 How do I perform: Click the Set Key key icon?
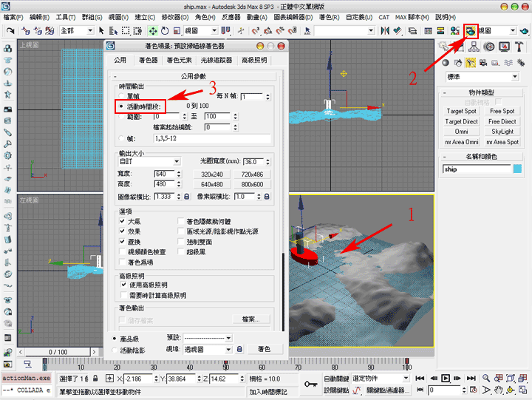click(x=310, y=384)
